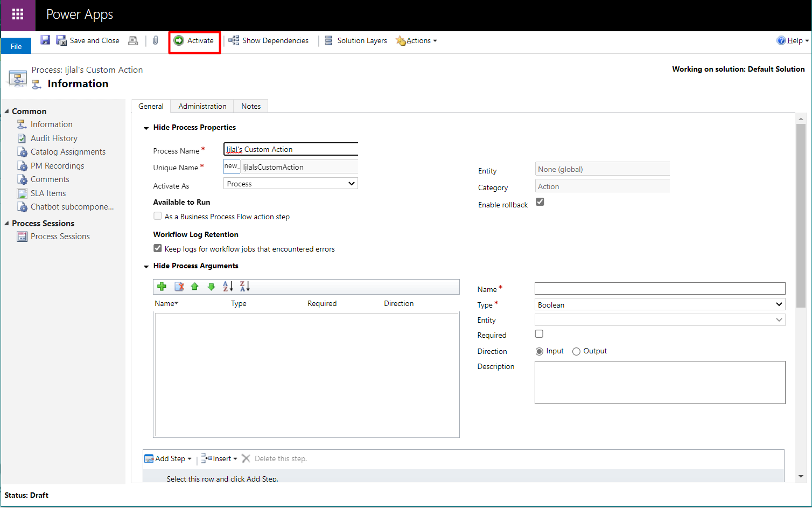Click the argument Name input field
Screen dimensions: 812x508
pos(660,289)
